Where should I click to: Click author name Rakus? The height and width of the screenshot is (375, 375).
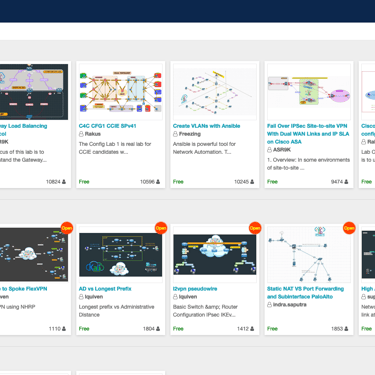coord(93,134)
